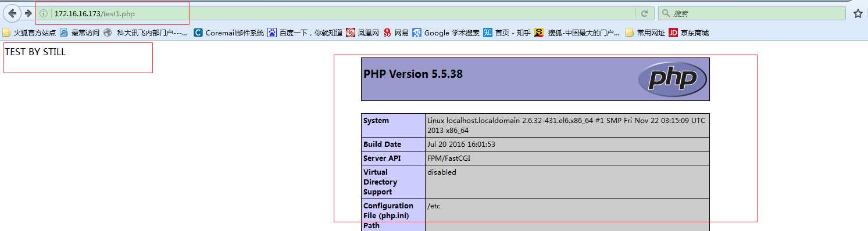Open the 网易 bookmark
Viewport: 868px width, 231px height.
click(396, 33)
